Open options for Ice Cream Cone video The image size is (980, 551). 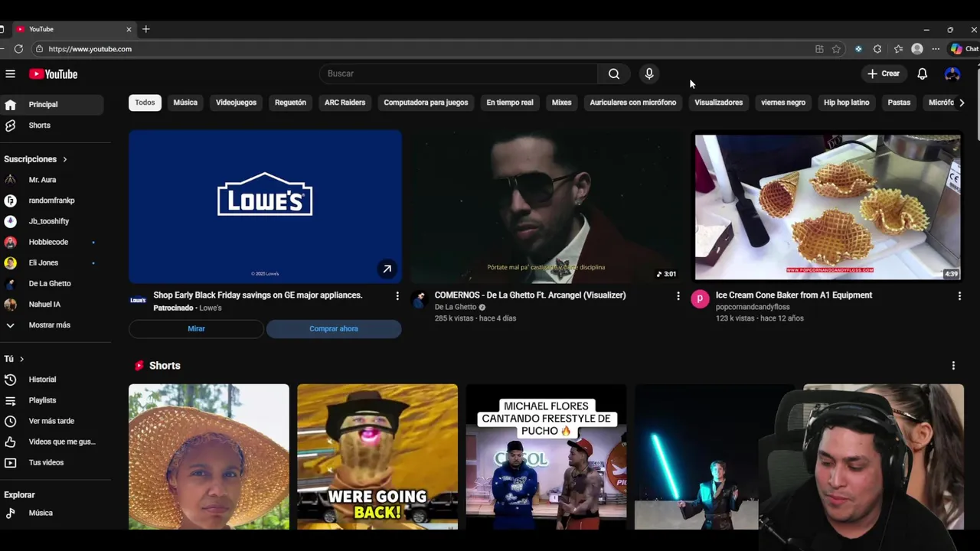pos(959,295)
